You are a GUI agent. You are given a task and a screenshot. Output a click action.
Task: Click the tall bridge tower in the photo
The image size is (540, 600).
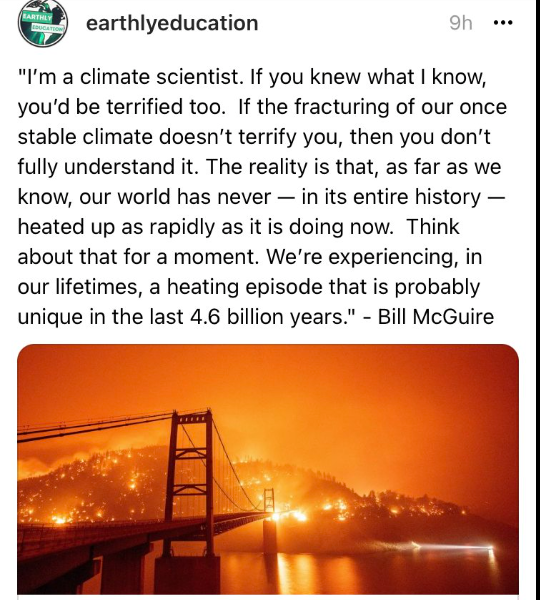pos(192,482)
